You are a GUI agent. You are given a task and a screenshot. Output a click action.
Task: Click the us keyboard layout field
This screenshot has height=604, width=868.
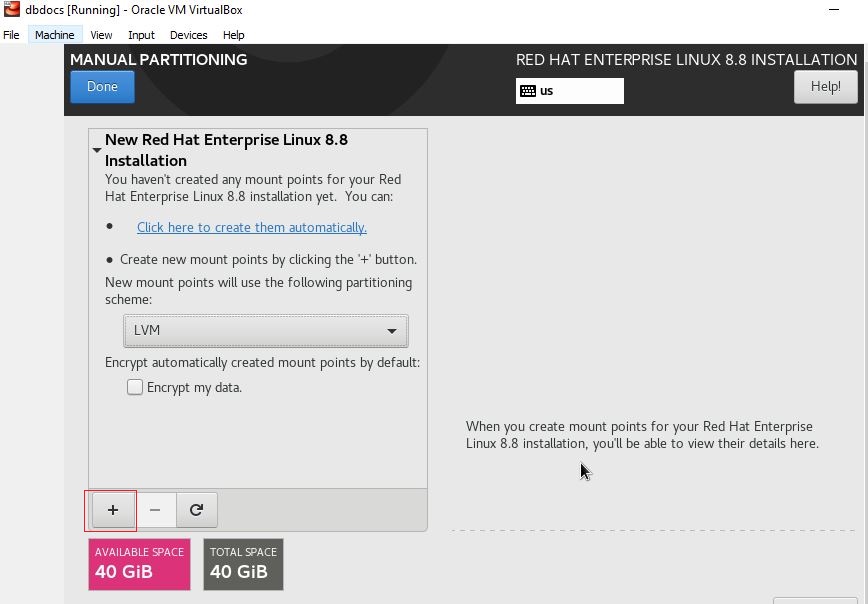pos(570,91)
